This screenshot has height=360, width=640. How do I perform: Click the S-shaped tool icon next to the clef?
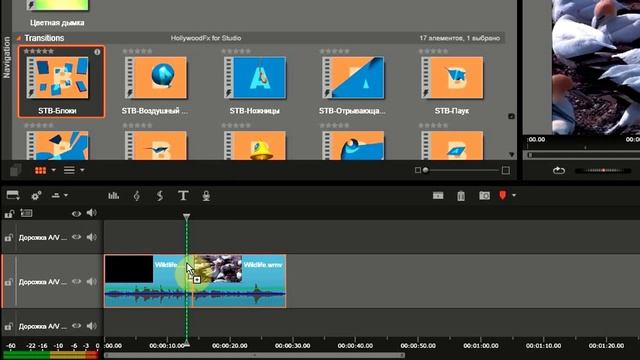(160, 196)
